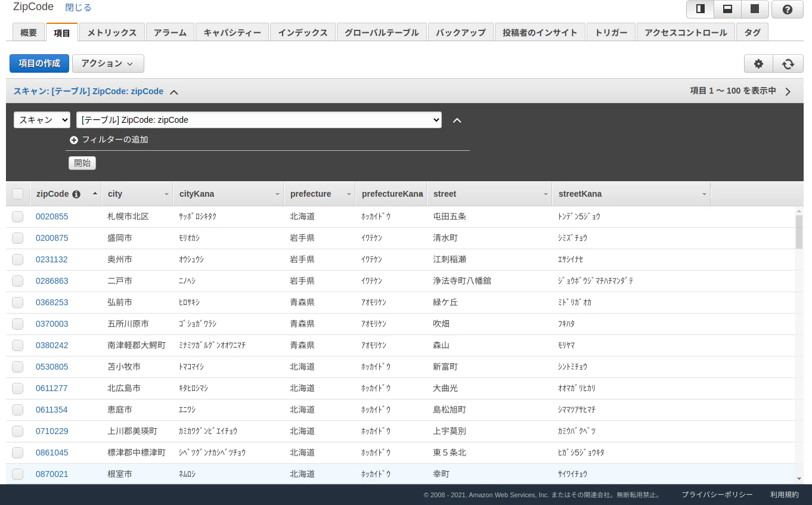Check the row for 0370003

click(x=17, y=324)
